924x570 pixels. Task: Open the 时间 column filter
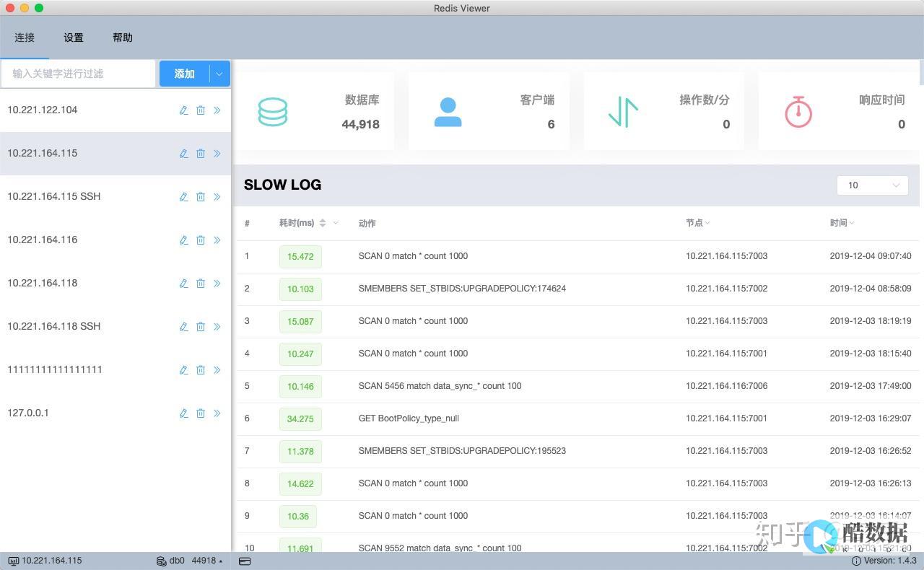tap(852, 223)
